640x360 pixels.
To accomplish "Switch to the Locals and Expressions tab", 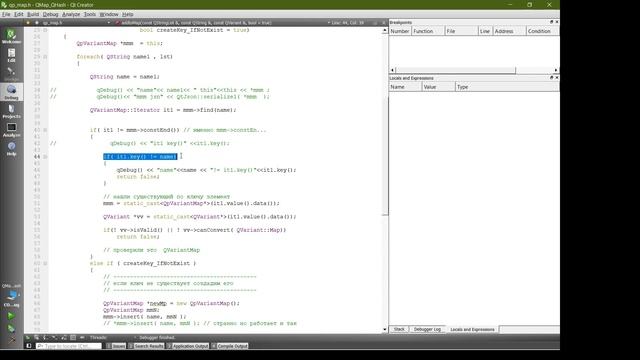I will (x=472, y=329).
